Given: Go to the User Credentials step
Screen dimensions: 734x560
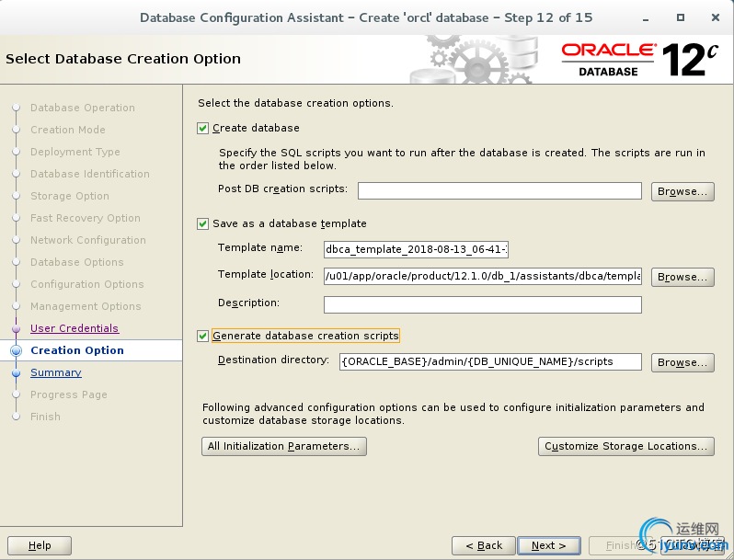Looking at the screenshot, I should (75, 328).
